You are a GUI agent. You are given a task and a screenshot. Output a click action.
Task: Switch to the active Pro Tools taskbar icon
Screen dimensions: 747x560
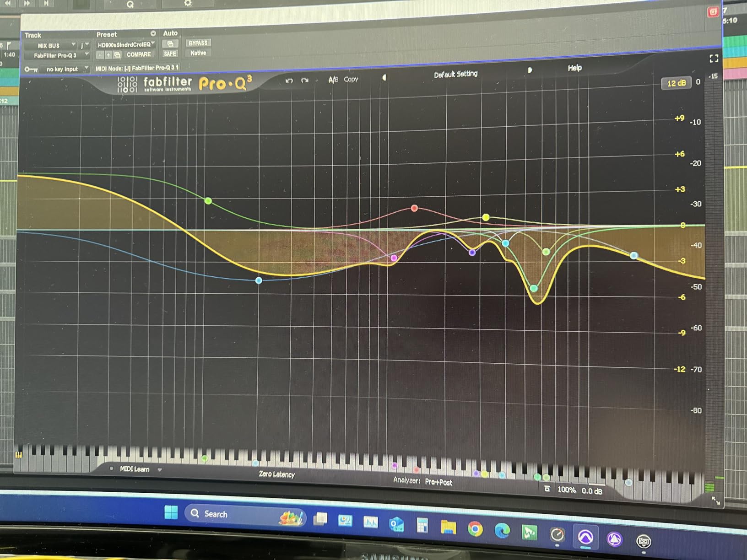[x=585, y=537]
